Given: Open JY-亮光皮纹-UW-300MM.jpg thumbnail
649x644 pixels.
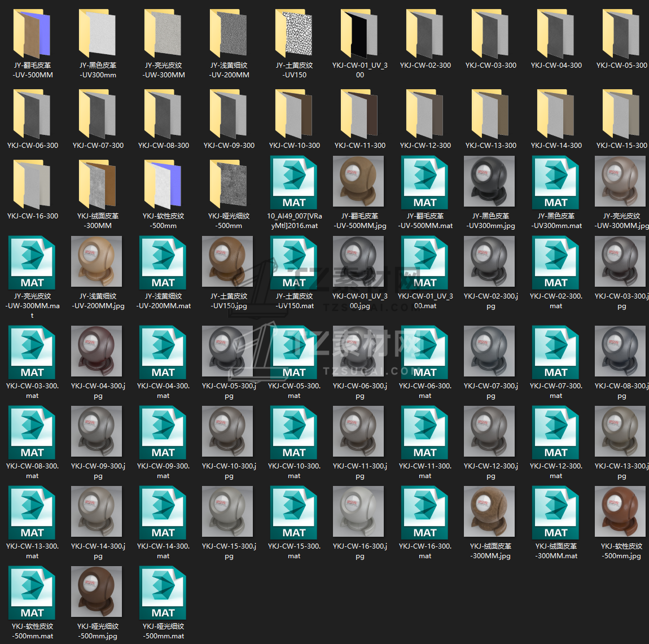Looking at the screenshot, I should click(x=620, y=181).
